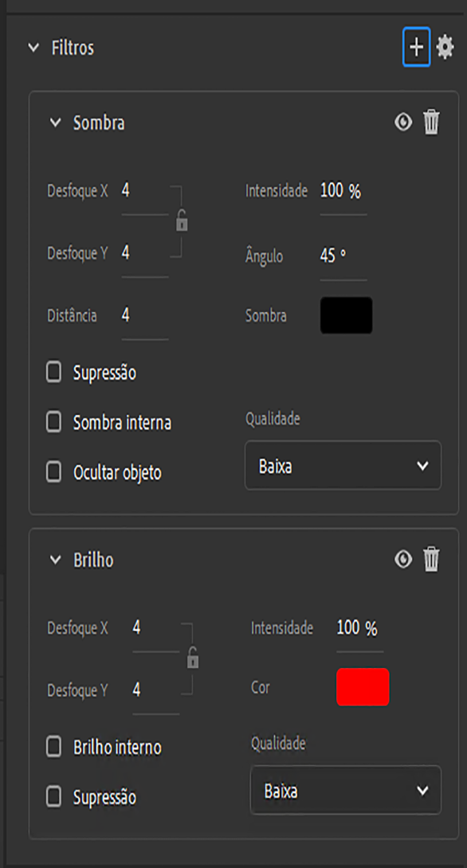Add a new filter with the plus button

click(x=414, y=47)
